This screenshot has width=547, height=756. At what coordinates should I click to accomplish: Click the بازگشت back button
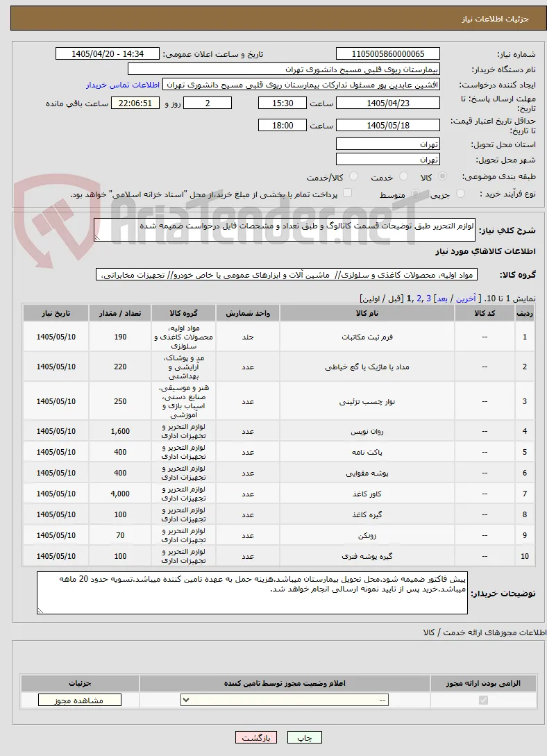[256, 738]
